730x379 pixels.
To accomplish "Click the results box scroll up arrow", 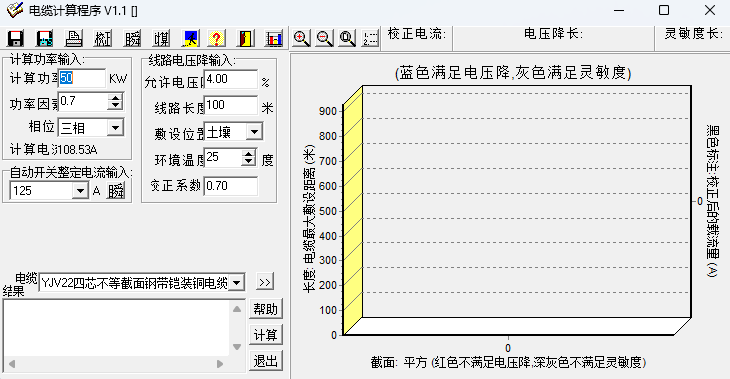I will [237, 309].
